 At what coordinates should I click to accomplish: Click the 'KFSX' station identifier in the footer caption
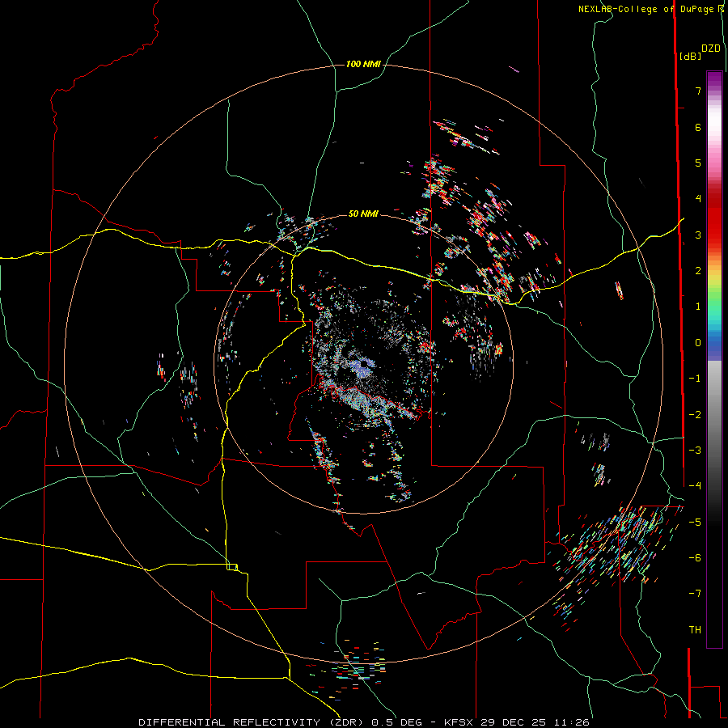[459, 722]
